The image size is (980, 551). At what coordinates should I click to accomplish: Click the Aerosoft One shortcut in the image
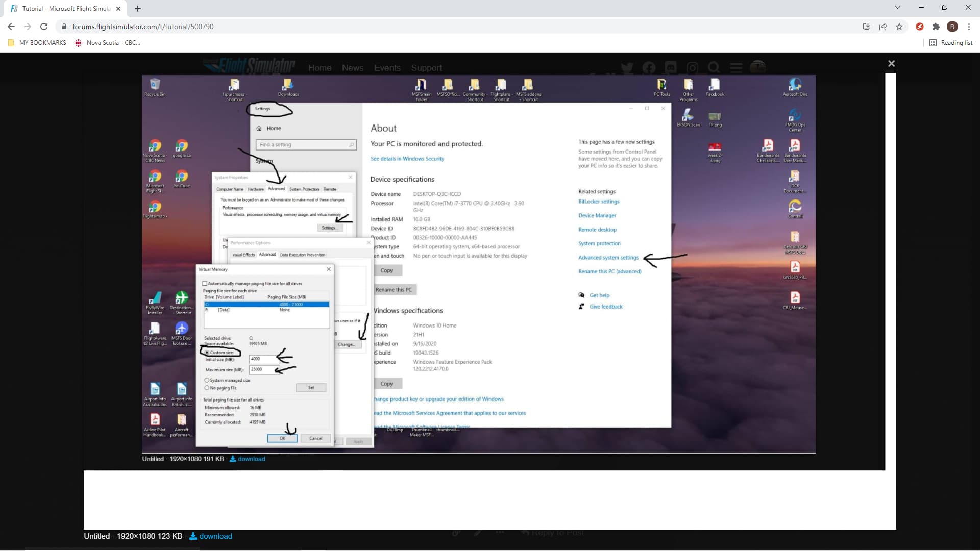[795, 87]
